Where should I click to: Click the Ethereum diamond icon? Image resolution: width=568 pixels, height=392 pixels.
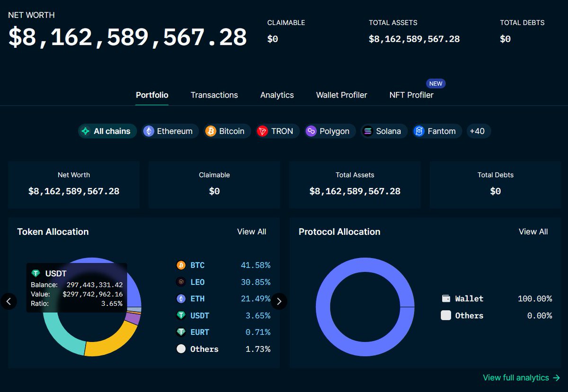[149, 131]
